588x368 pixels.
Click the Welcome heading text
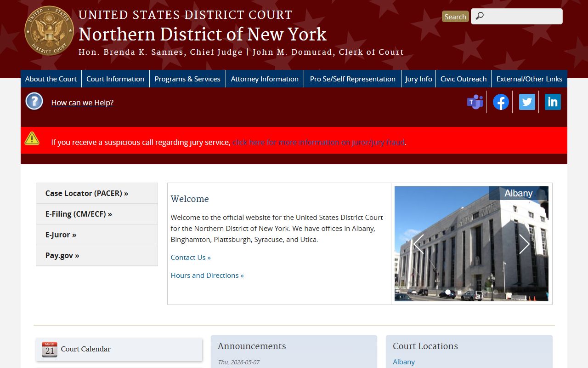pos(190,199)
